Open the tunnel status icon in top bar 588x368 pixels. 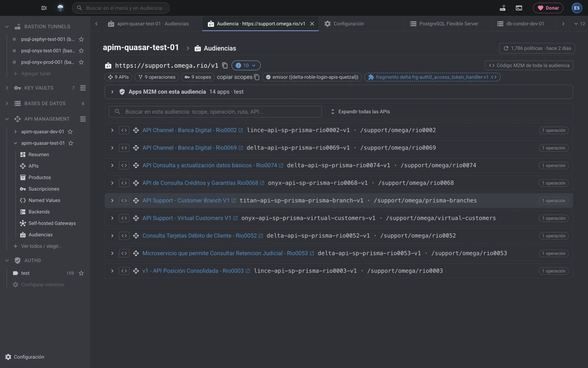click(x=502, y=8)
